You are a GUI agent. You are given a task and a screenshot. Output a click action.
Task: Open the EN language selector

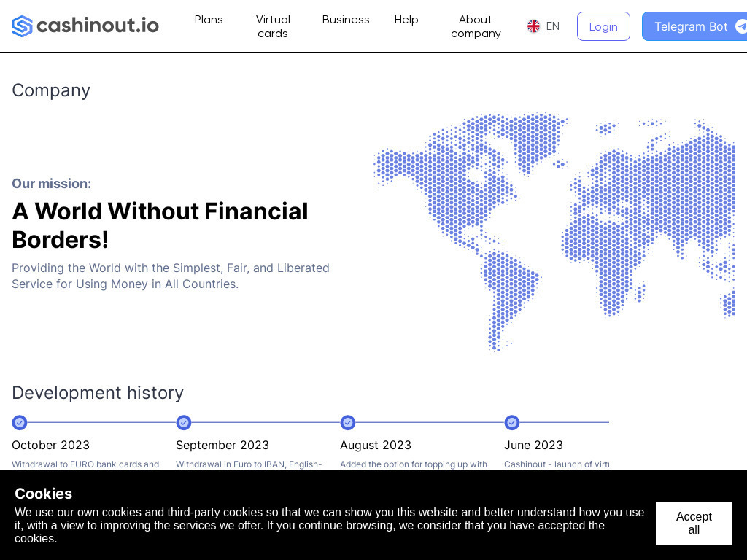coord(552,26)
